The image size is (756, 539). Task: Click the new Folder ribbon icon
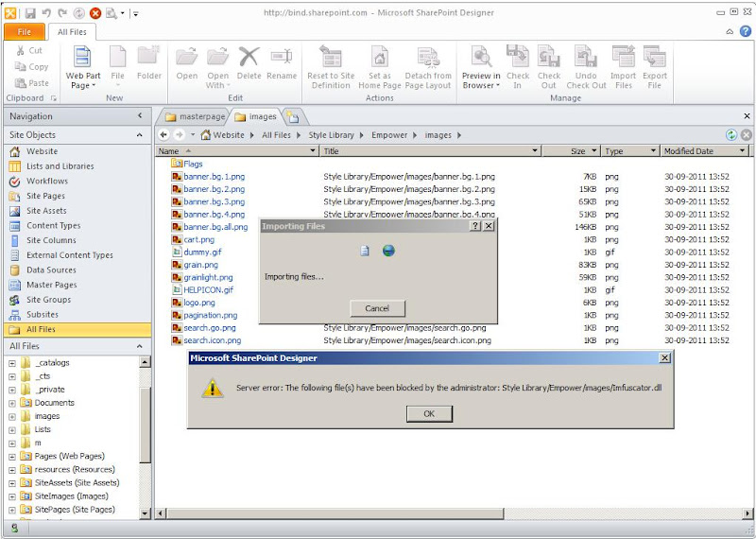pyautogui.click(x=148, y=57)
